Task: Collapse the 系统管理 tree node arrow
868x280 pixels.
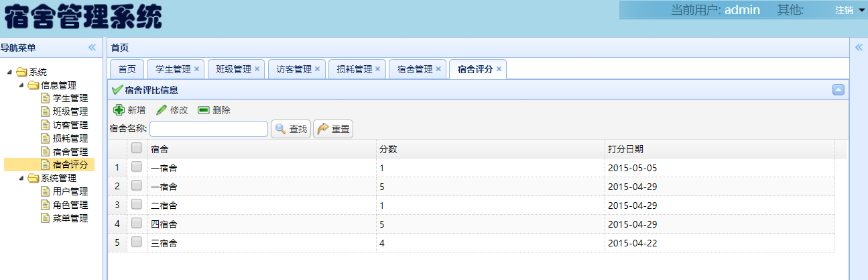Action: [21, 178]
